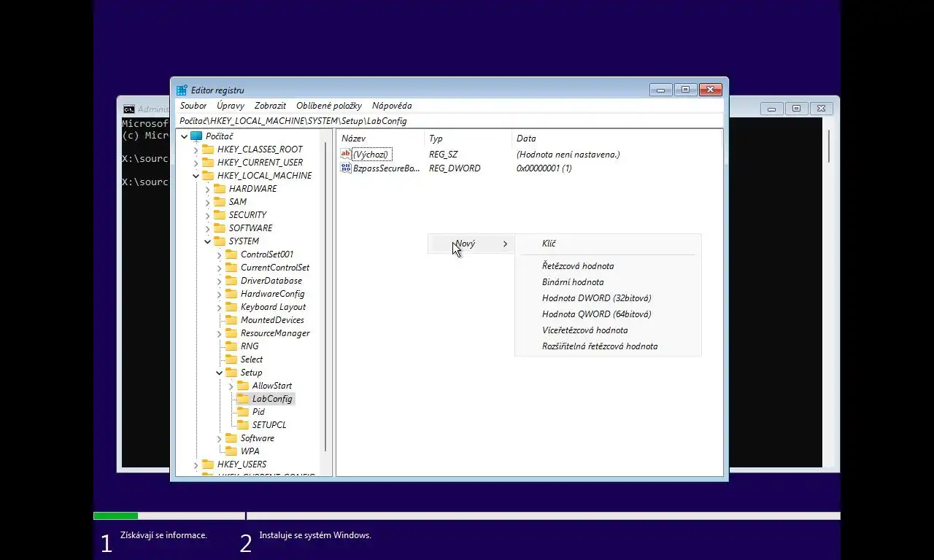Expand the HARDWARE key arrow
Viewport: 934px width, 560px height.
tap(207, 189)
